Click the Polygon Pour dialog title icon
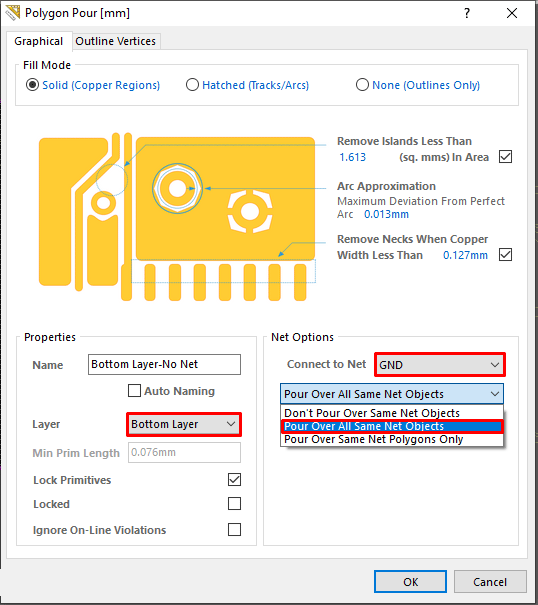The height and width of the screenshot is (605, 538). pyautogui.click(x=12, y=13)
